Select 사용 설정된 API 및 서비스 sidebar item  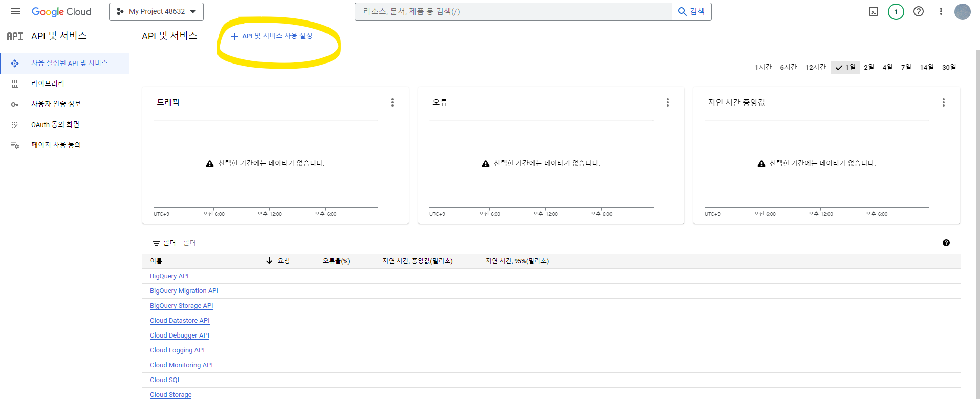tap(64, 63)
